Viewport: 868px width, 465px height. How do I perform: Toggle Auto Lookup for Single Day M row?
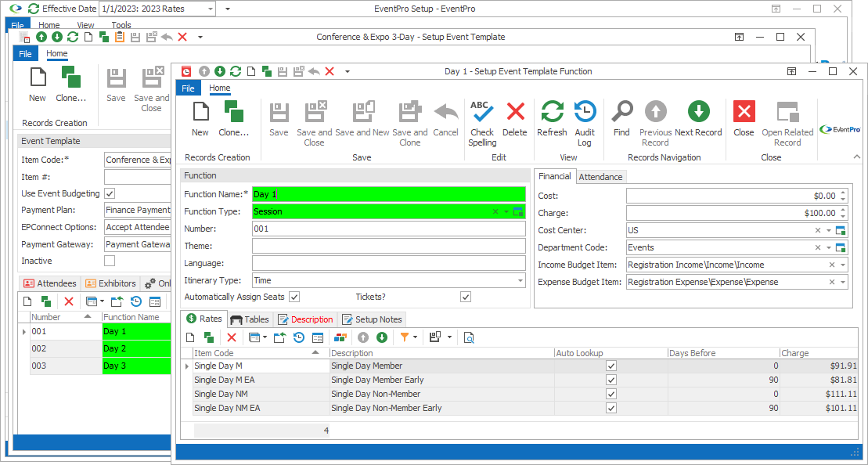tap(611, 366)
